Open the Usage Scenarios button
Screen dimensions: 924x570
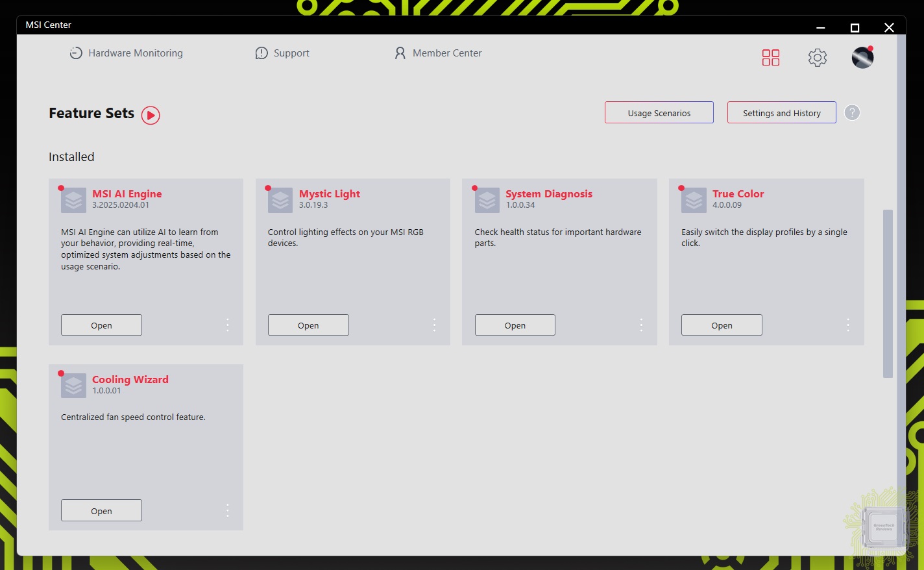[659, 112]
